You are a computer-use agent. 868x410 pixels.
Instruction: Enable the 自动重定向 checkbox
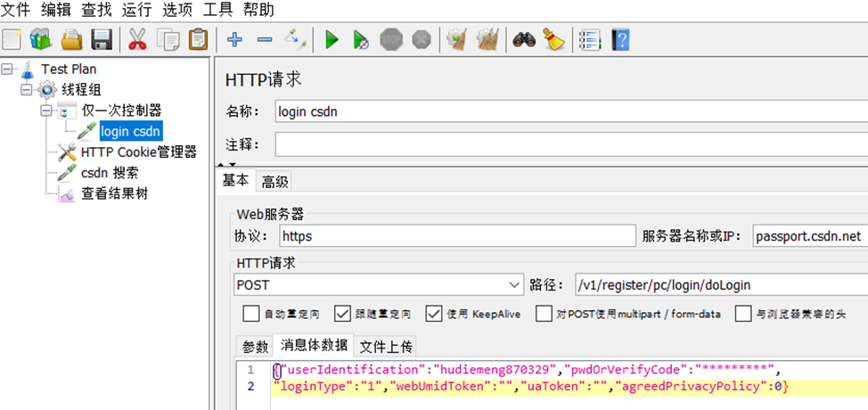click(250, 314)
